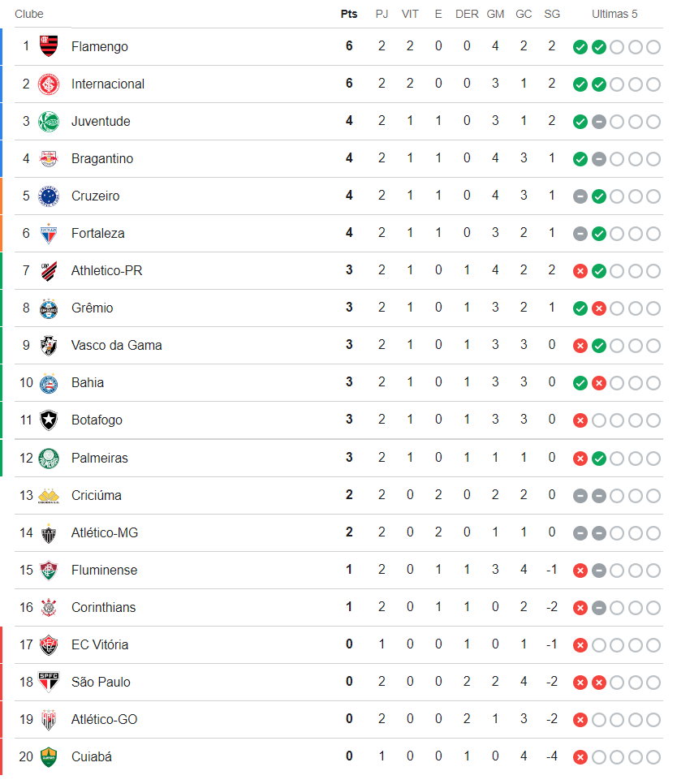Click the Cuiabá team crest

[50, 756]
